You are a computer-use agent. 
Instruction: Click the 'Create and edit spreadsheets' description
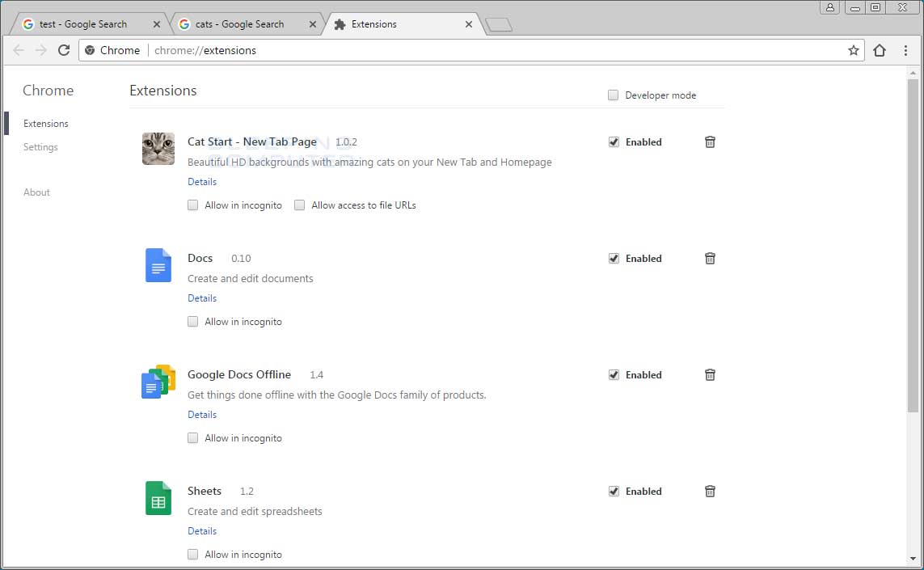255,512
